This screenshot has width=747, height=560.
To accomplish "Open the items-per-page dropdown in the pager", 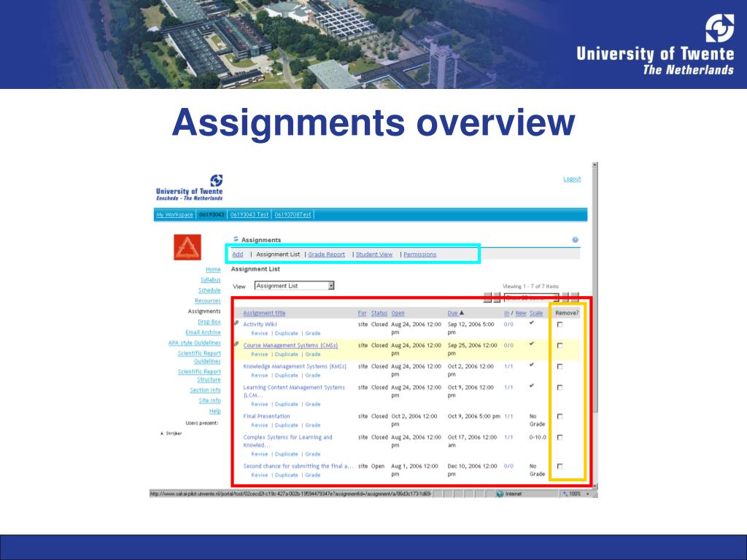I will tap(531, 297).
